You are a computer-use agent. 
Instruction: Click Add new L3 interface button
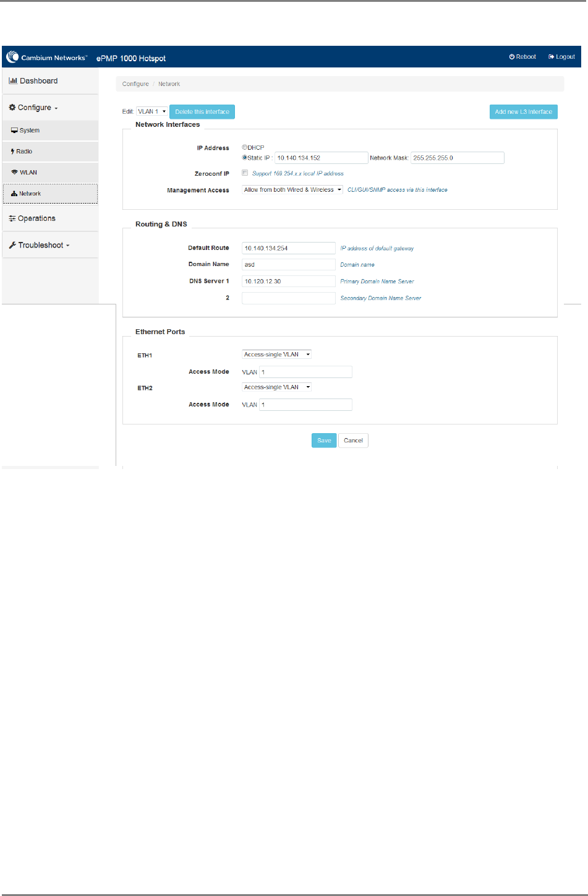524,112
